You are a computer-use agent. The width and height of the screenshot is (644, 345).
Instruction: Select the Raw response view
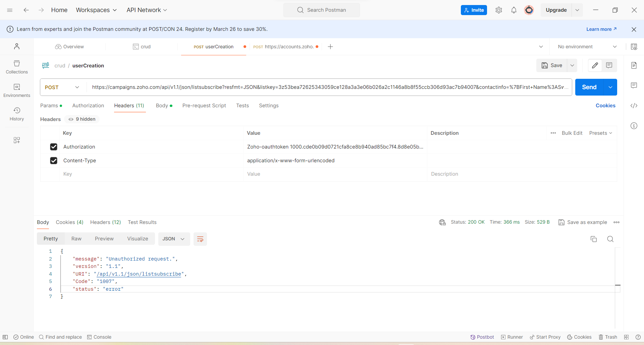coord(76,239)
